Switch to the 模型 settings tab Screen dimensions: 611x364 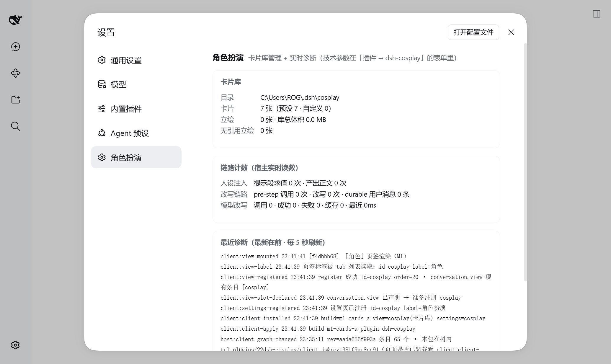pyautogui.click(x=136, y=84)
